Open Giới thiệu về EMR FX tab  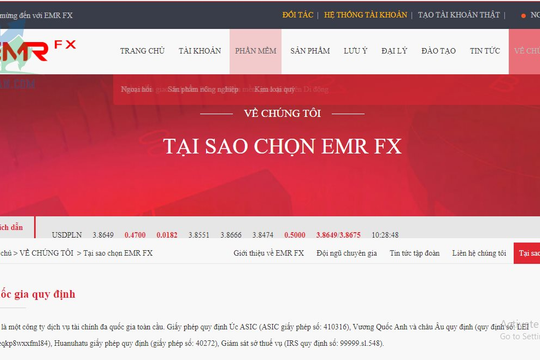tap(269, 253)
